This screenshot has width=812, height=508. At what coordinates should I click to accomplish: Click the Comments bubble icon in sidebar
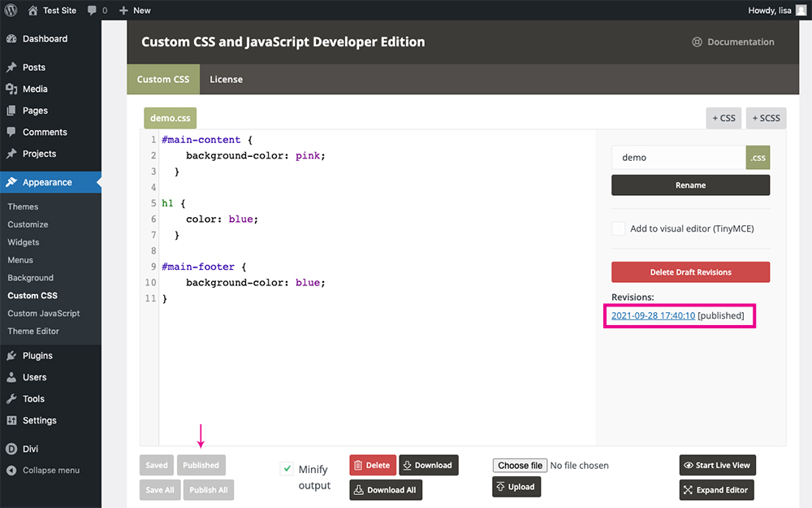[x=11, y=132]
